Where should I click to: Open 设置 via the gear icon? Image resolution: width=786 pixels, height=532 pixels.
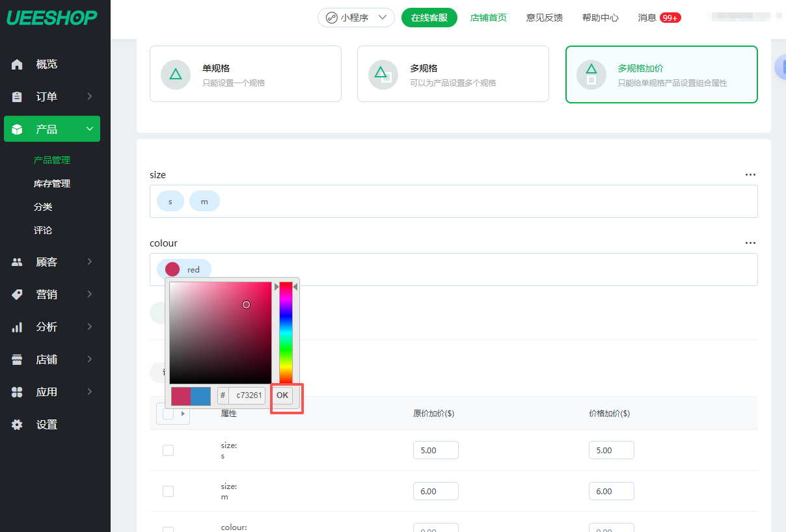coord(18,425)
